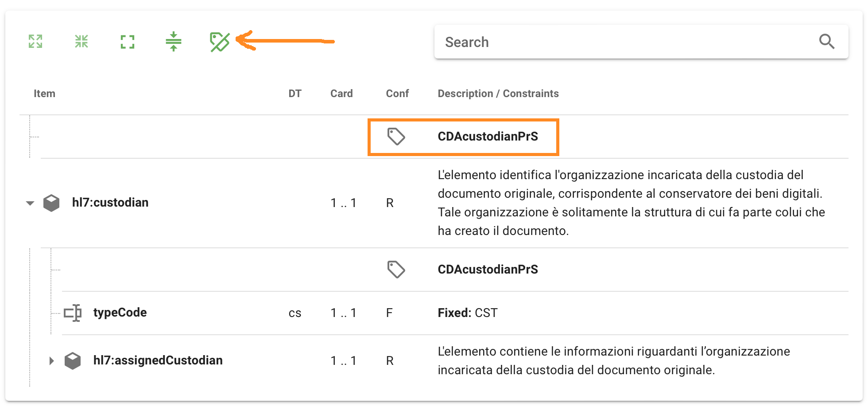Image resolution: width=868 pixels, height=407 pixels.
Task: Click the tag icon in highlighted row
Action: (396, 137)
